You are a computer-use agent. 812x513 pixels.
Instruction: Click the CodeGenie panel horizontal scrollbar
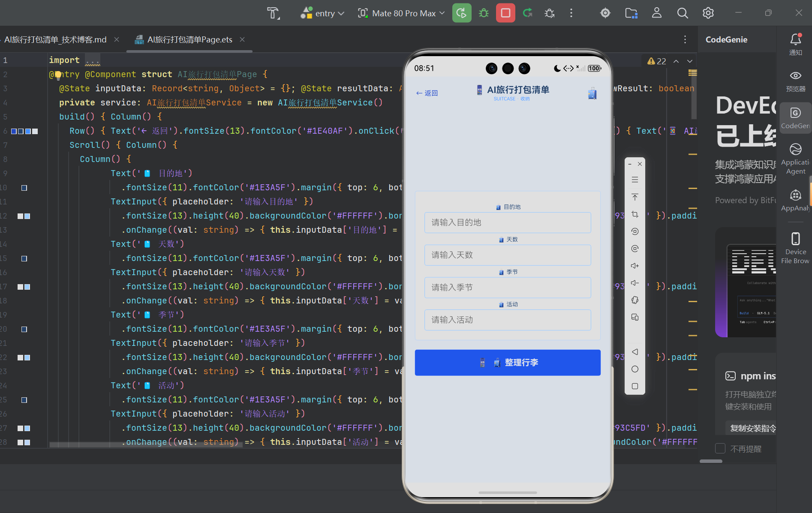711,461
